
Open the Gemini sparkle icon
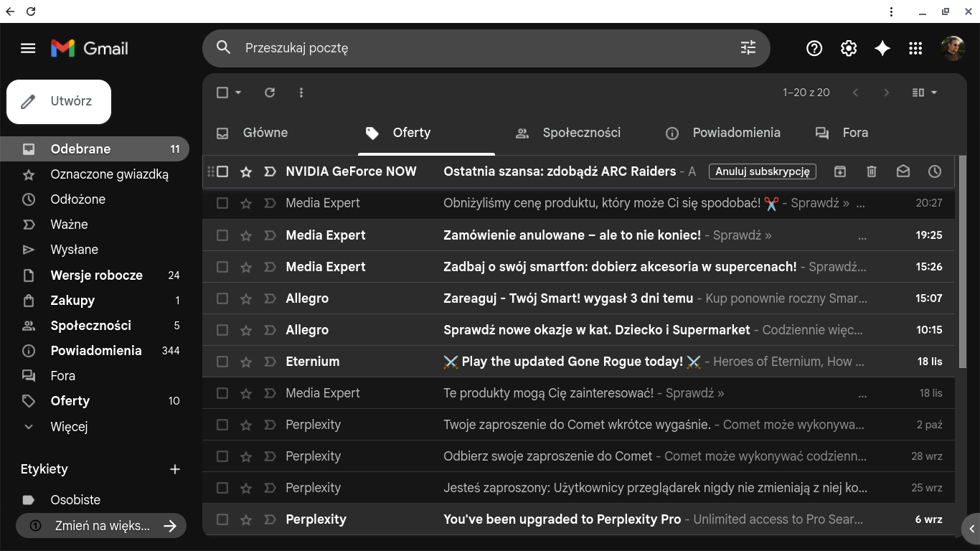tap(882, 48)
